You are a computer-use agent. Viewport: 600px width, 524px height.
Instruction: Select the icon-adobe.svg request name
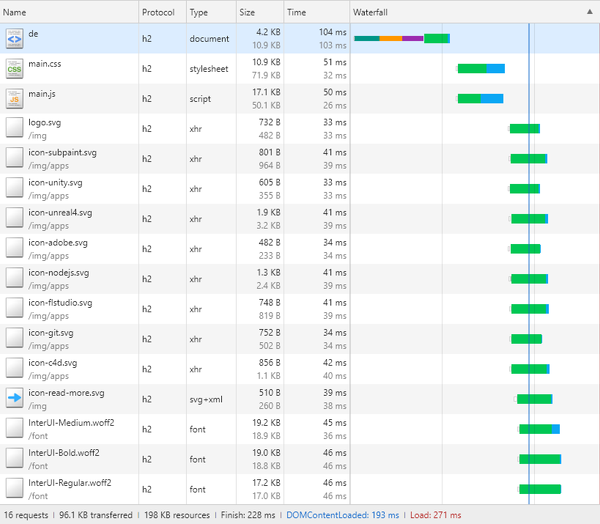click(x=58, y=243)
